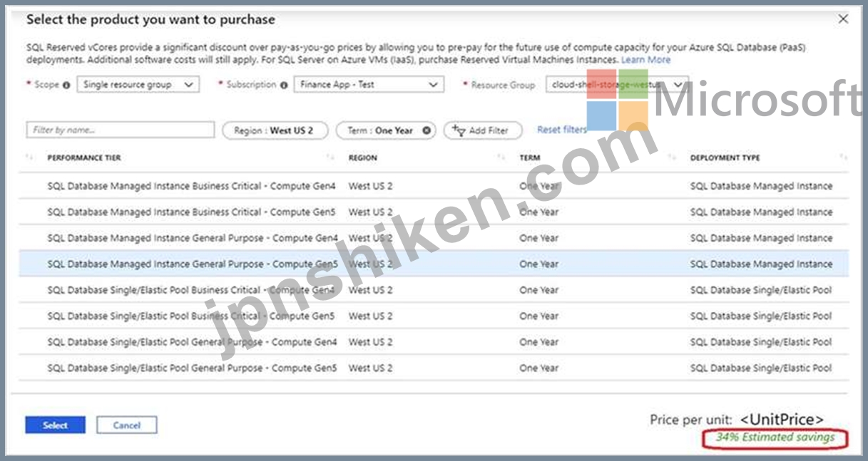The height and width of the screenshot is (461, 868).
Task: Show the Subscription info tooltip icon
Action: [x=284, y=85]
